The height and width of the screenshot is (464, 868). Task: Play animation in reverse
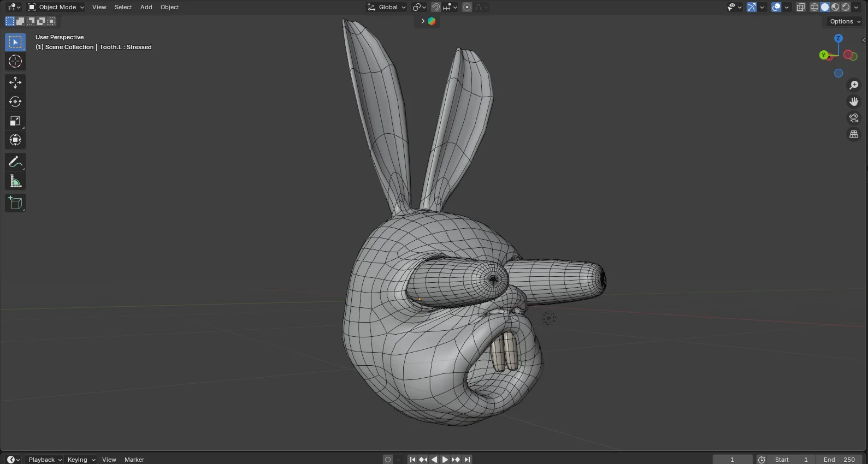tap(434, 460)
